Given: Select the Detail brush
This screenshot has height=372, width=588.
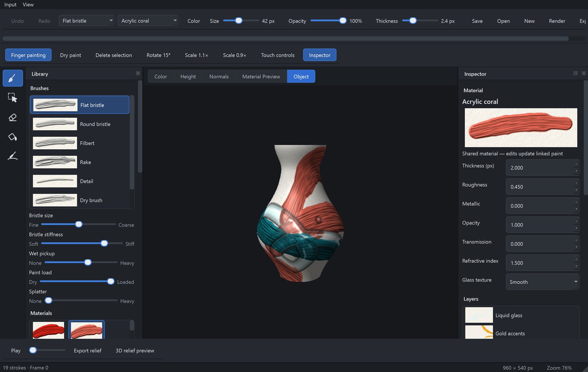Looking at the screenshot, I should (x=80, y=181).
